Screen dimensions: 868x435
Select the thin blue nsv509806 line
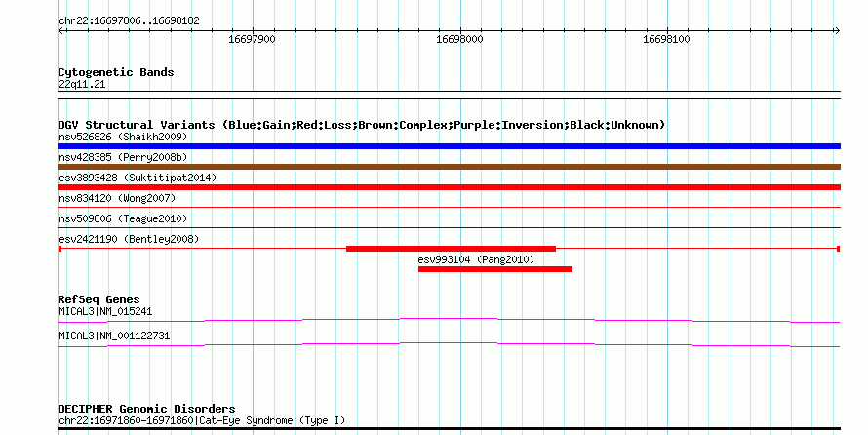[449, 228]
